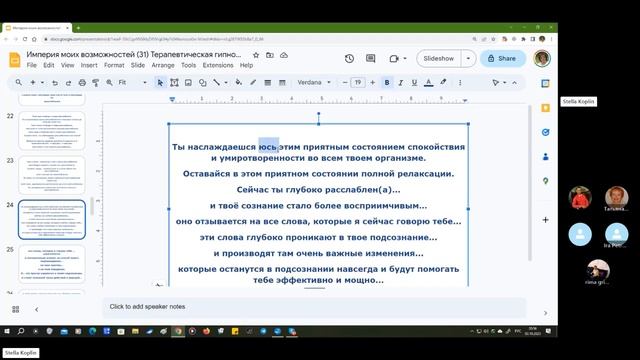The image size is (640, 360).
Task: Click the Zoom magnifier tool icon
Action: (x=109, y=82)
